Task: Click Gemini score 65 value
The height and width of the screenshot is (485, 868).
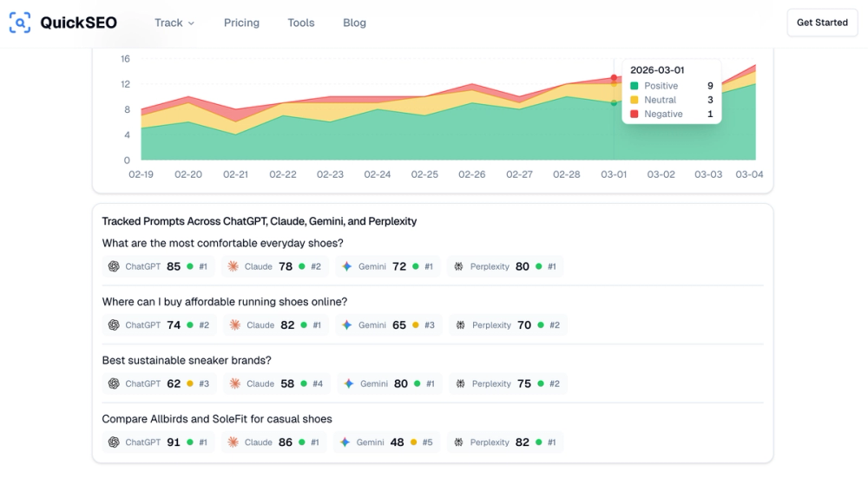Action: [399, 325]
